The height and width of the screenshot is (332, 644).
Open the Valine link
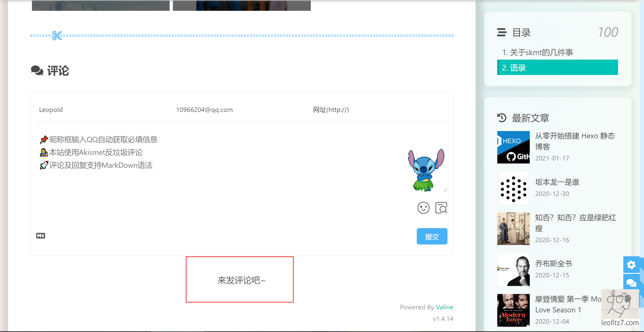[444, 307]
